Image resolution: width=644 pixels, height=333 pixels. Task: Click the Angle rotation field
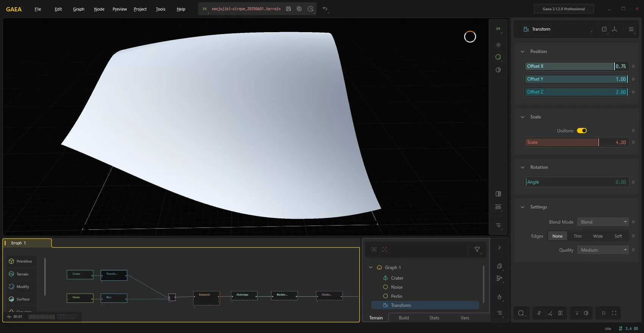pyautogui.click(x=576, y=182)
